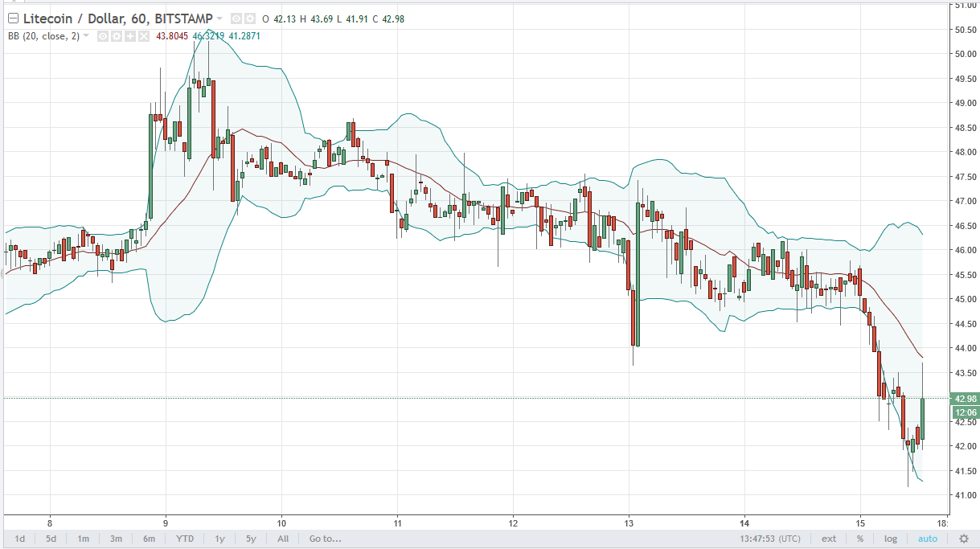The height and width of the screenshot is (549, 980).
Task: Show the 5y date range
Action: click(251, 539)
